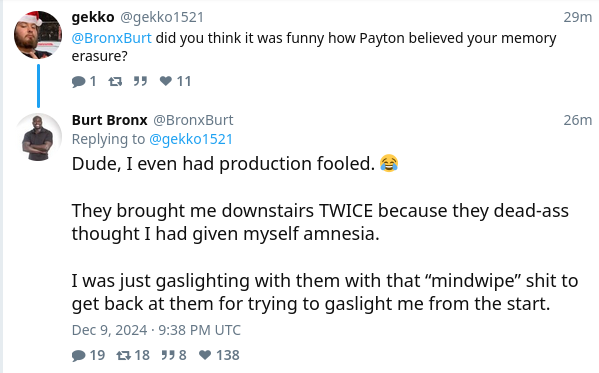Image resolution: width=599 pixels, height=373 pixels.
Task: Click retweet icon on gekko's tweet
Action: (x=115, y=81)
